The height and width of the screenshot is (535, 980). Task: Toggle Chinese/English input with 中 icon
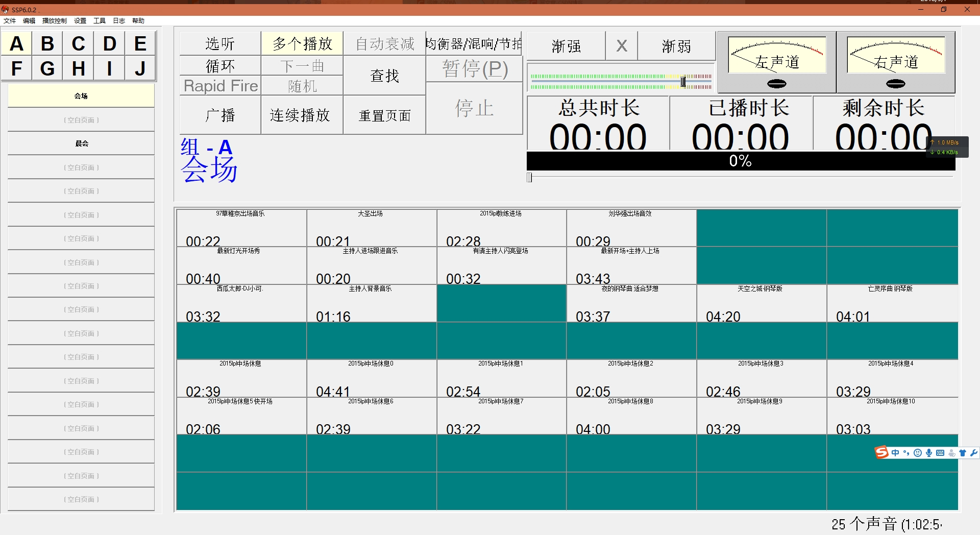895,453
